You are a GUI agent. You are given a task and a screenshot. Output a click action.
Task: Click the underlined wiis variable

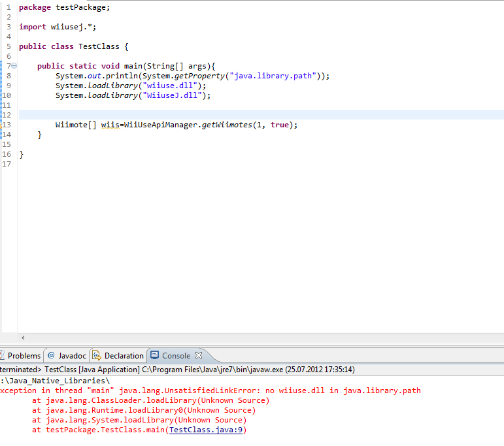point(110,125)
